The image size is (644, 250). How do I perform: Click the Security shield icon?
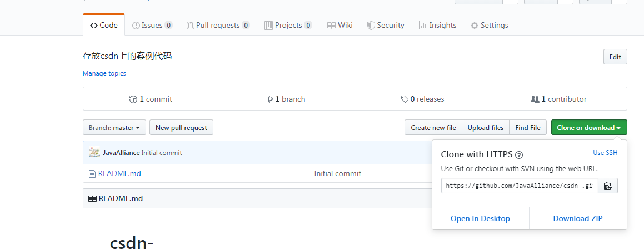(x=371, y=26)
